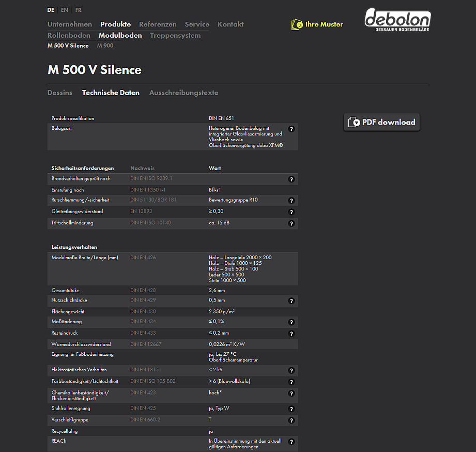Screen dimensions: 476x452
Task: Select DE language option
Action: [51, 10]
